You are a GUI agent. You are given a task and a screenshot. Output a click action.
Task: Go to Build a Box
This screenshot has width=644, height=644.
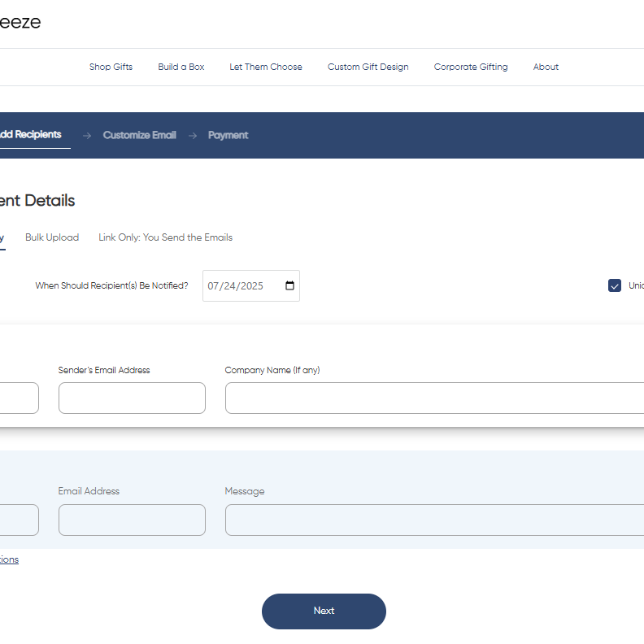181,67
